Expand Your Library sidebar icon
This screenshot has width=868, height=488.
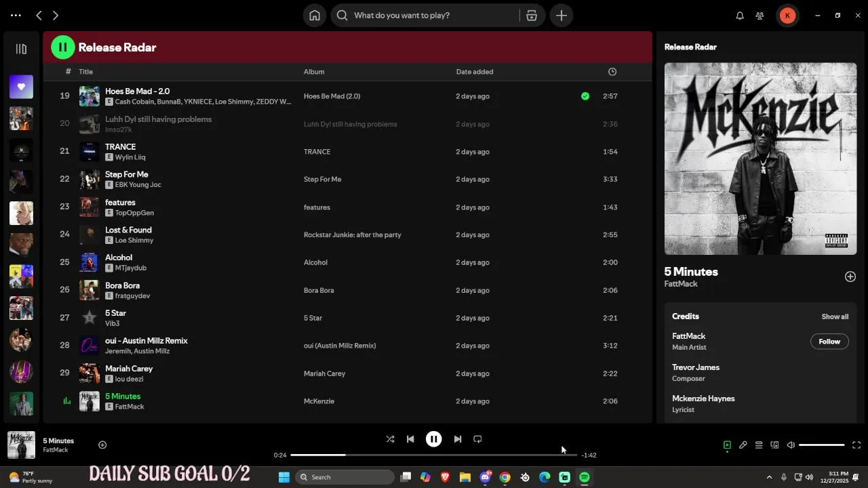[21, 49]
